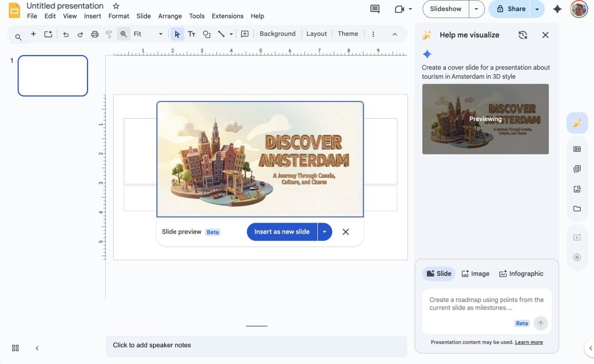Open the comment history icon
Screen dimensions: 594x364
tap(375, 9)
